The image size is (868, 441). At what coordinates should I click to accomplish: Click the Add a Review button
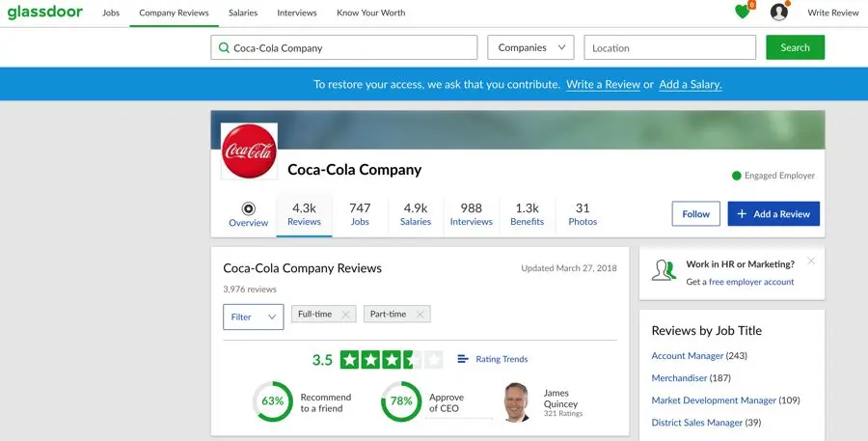(773, 214)
